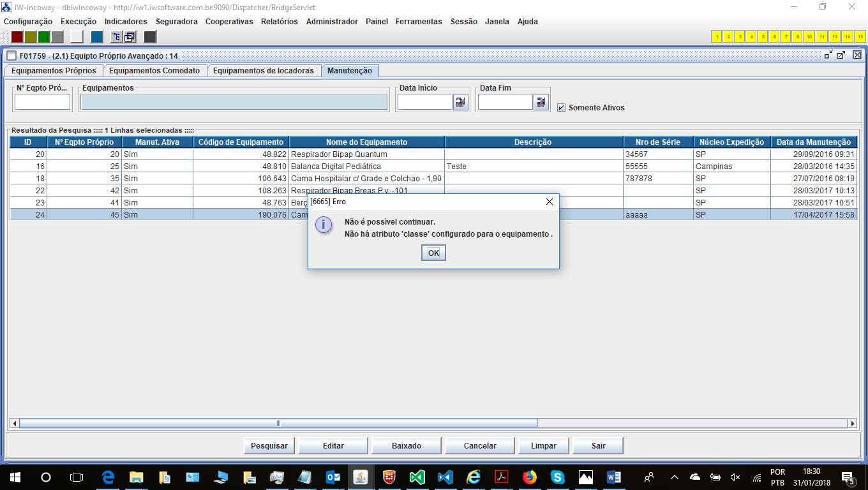Click the Nº Eqpto Próprio input field
Screen dimensions: 868x490
point(42,102)
